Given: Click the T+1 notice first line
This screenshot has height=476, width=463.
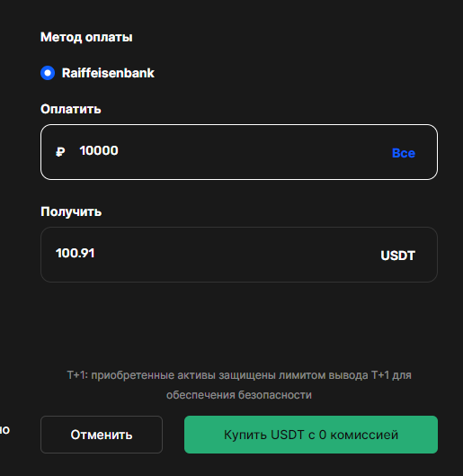Looking at the screenshot, I should pos(239,375).
